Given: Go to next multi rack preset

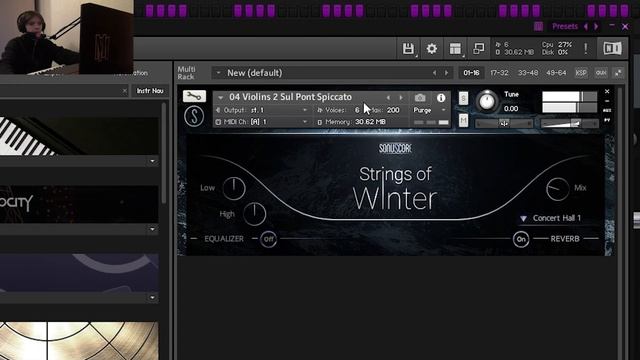Looking at the screenshot, I should pos(446,73).
